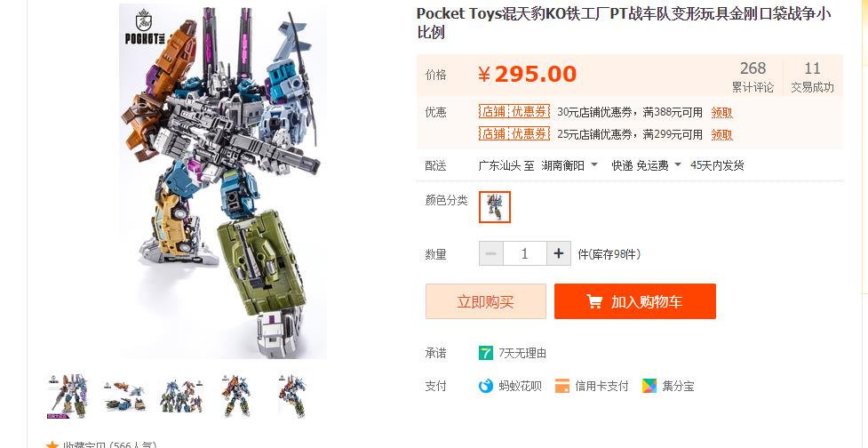This screenshot has height=448, width=868.
Task: Open the 11 successful transactions tab
Action: pyautogui.click(x=812, y=76)
